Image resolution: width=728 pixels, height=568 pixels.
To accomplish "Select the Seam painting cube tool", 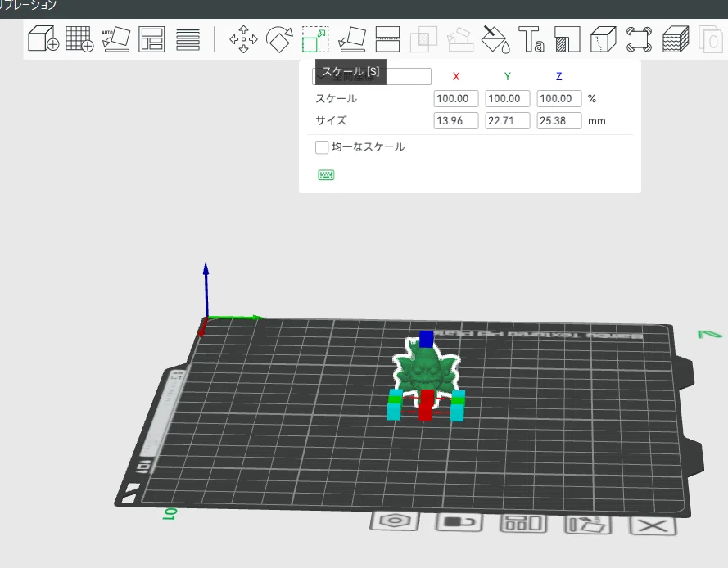I will (603, 39).
